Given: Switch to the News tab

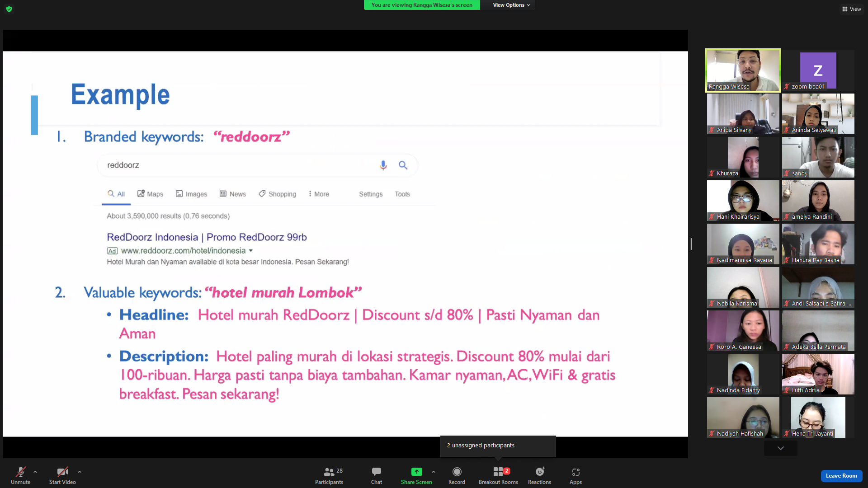Looking at the screenshot, I should (232, 194).
